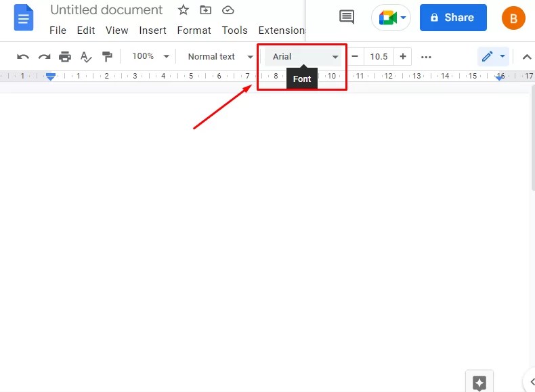
Task: Open the Extensions menu
Action: tap(282, 30)
